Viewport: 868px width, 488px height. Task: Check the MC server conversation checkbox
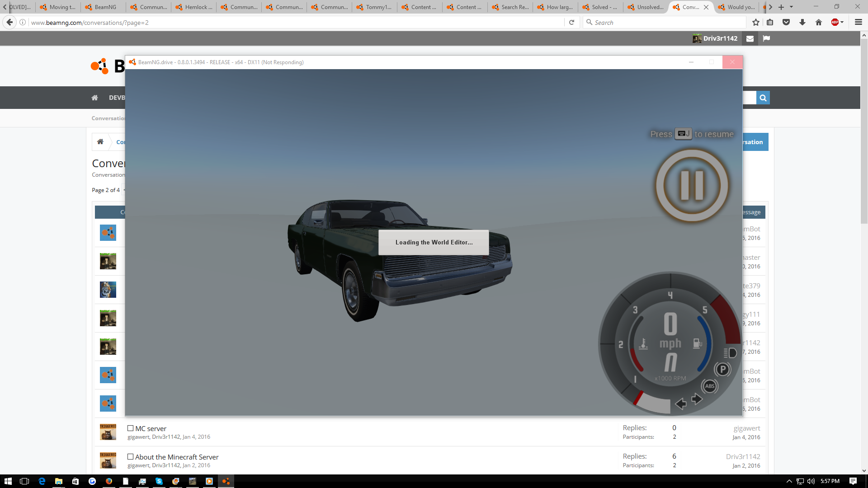click(130, 428)
